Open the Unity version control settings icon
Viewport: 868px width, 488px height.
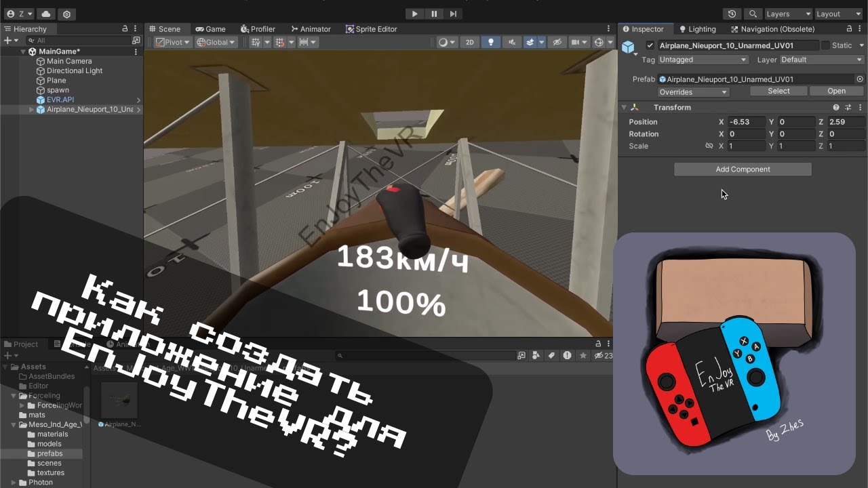[x=66, y=14]
